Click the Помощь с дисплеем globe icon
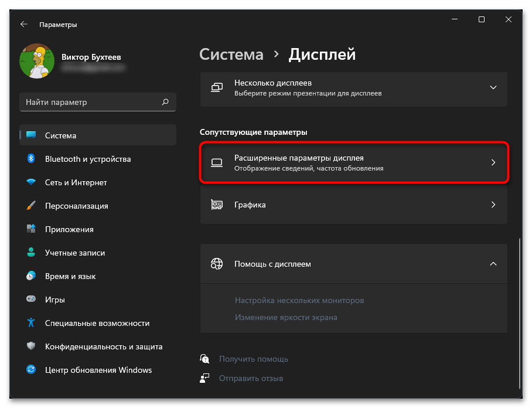 (217, 264)
